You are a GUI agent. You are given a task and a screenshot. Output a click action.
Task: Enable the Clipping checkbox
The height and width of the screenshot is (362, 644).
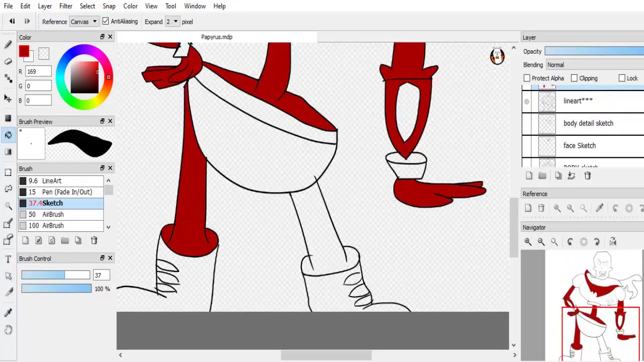coord(574,78)
